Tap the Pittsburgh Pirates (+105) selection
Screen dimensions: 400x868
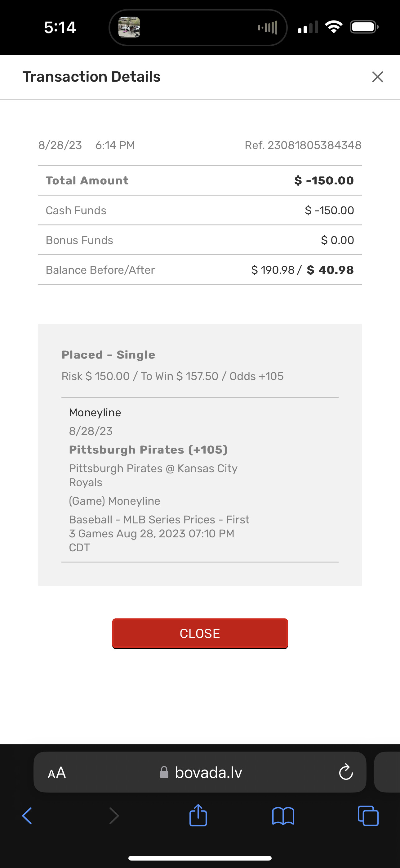coord(149,450)
